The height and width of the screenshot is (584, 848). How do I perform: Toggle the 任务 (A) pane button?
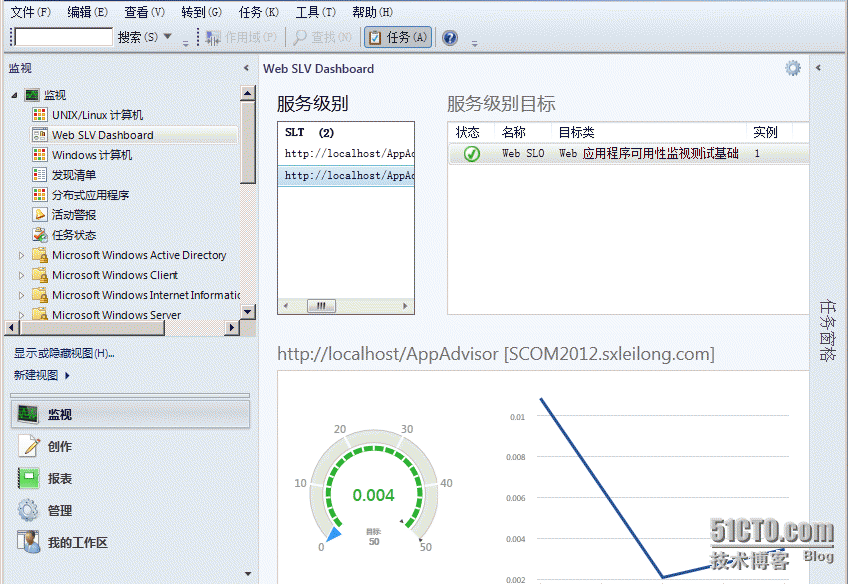coord(398,37)
